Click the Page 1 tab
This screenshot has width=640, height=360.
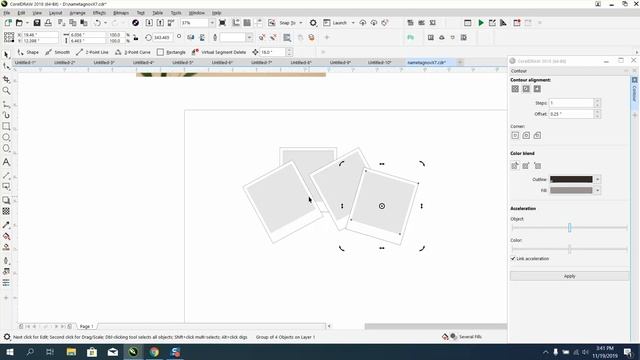click(x=86, y=326)
